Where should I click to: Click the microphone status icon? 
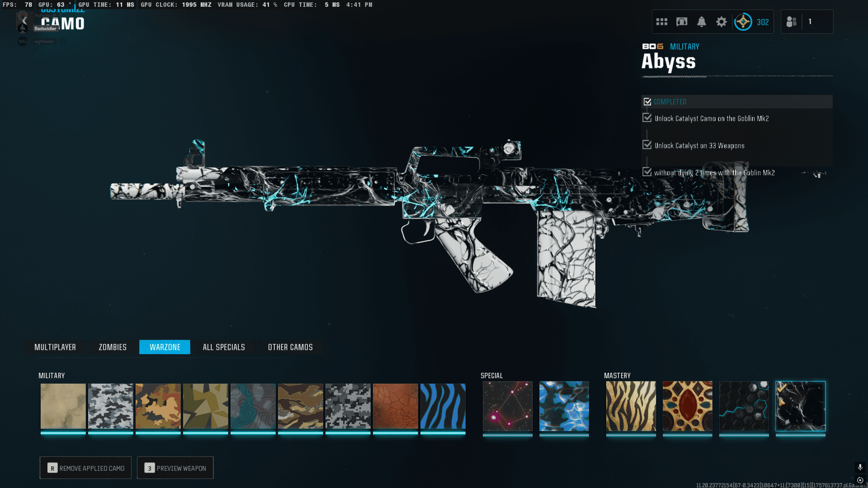point(860,467)
